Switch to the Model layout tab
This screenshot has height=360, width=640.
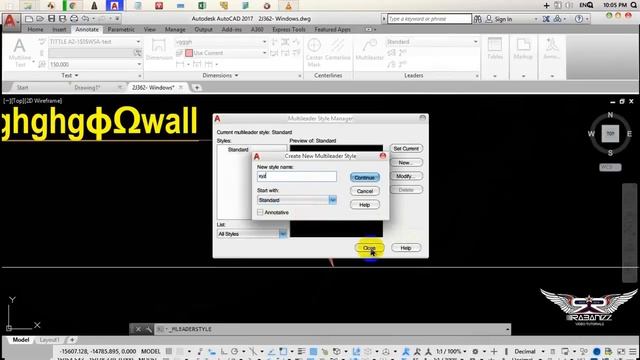point(20,340)
